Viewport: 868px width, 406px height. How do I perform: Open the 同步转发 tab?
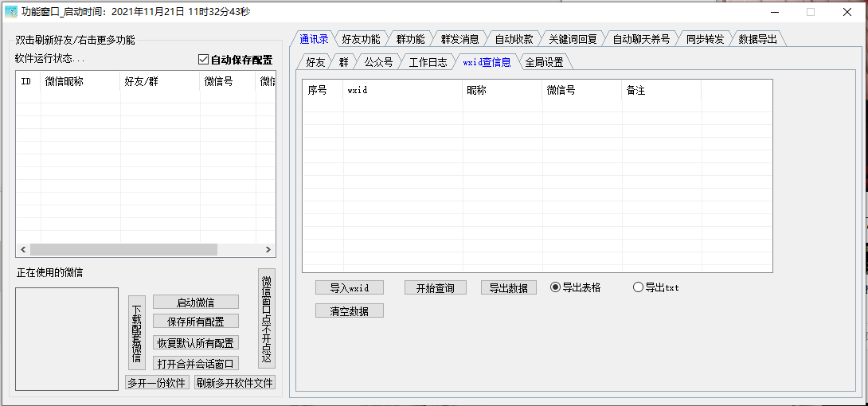click(705, 39)
